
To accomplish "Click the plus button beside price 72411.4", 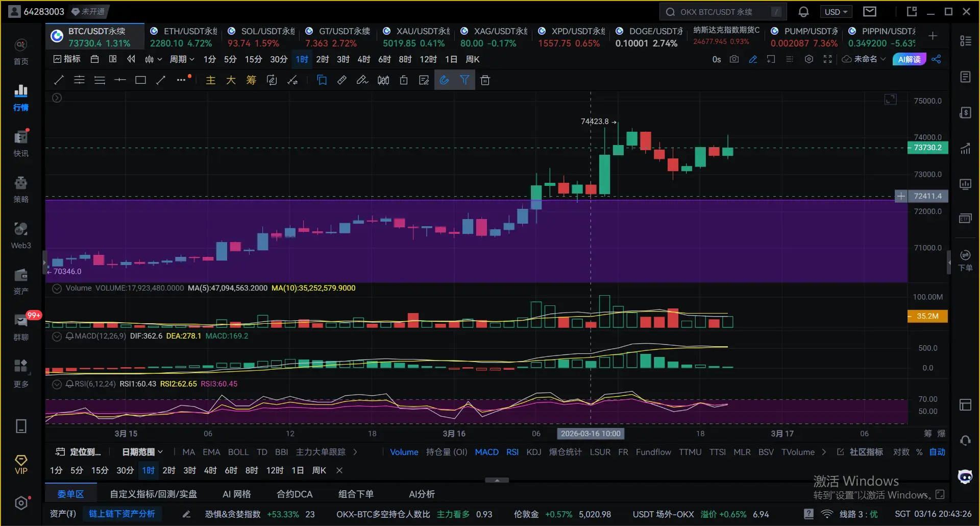I will point(901,196).
